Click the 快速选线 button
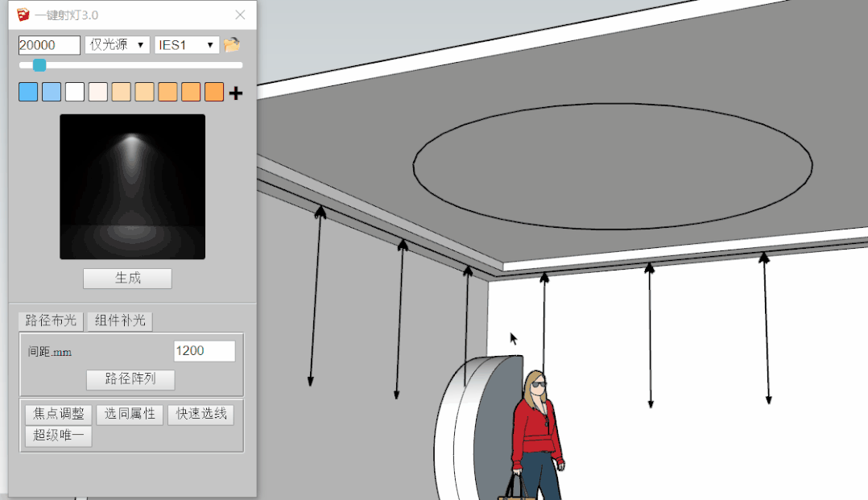 click(x=200, y=415)
